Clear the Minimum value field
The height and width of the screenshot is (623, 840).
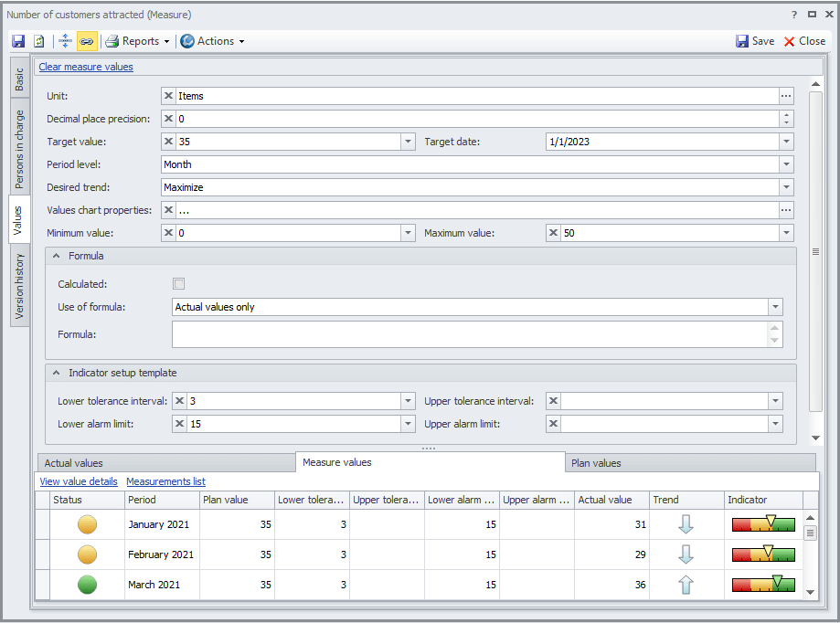[169, 233]
